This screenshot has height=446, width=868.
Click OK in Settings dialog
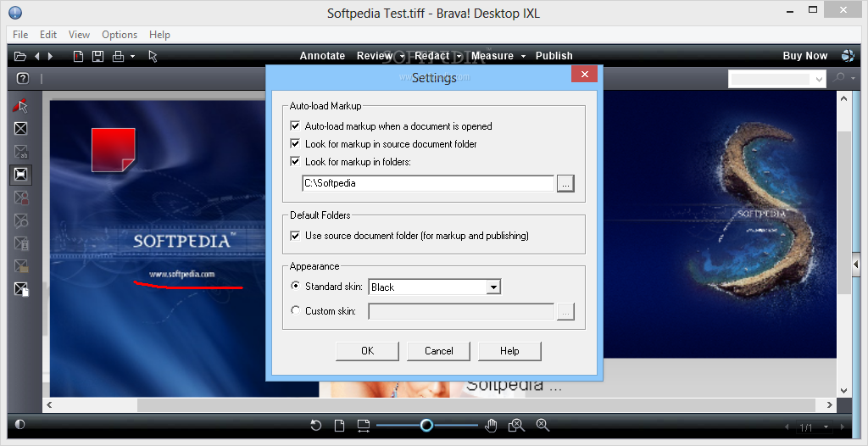point(368,351)
